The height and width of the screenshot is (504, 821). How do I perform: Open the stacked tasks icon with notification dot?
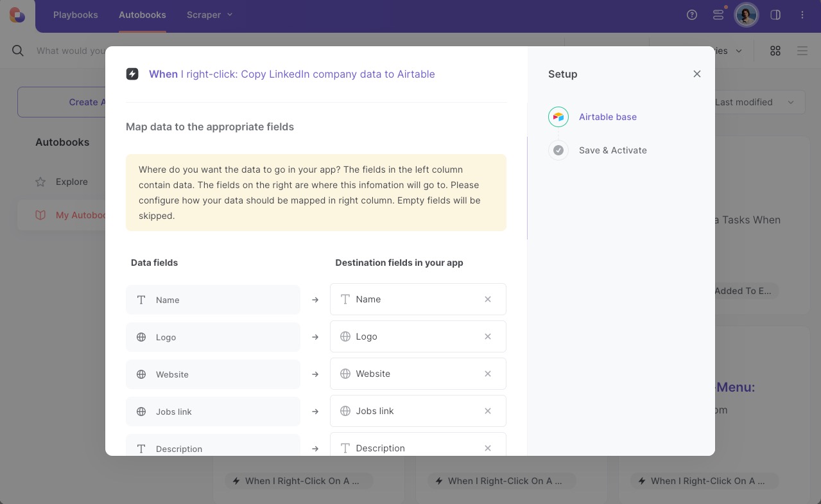pos(719,14)
